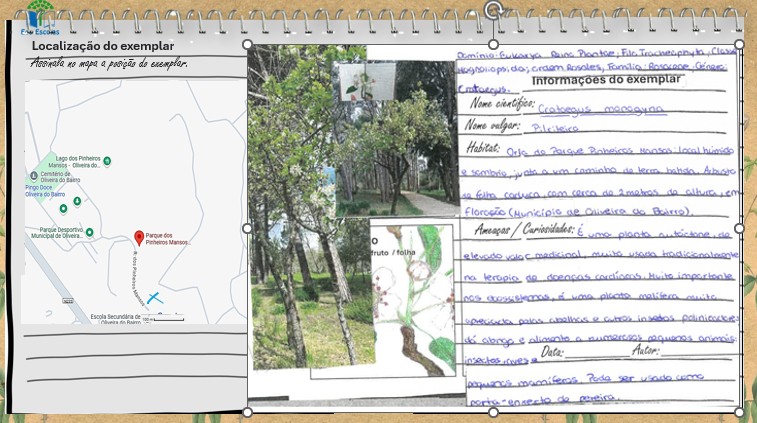Select the top-right corner sizing handle
This screenshot has width=757, height=423.
pos(739,44)
